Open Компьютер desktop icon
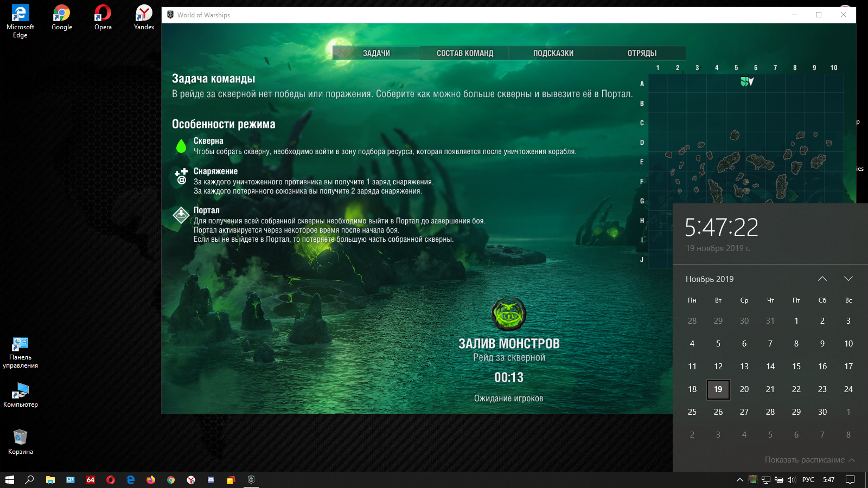This screenshot has height=488, width=868. (x=20, y=395)
